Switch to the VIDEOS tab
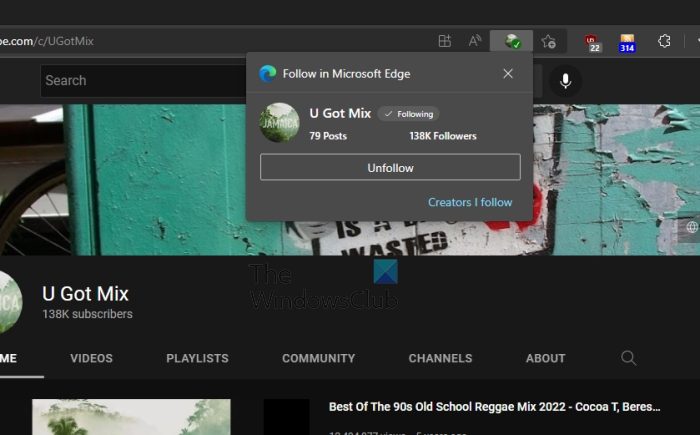 point(91,358)
